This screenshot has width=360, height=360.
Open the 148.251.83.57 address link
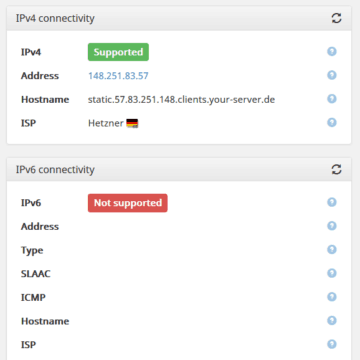[x=118, y=76]
